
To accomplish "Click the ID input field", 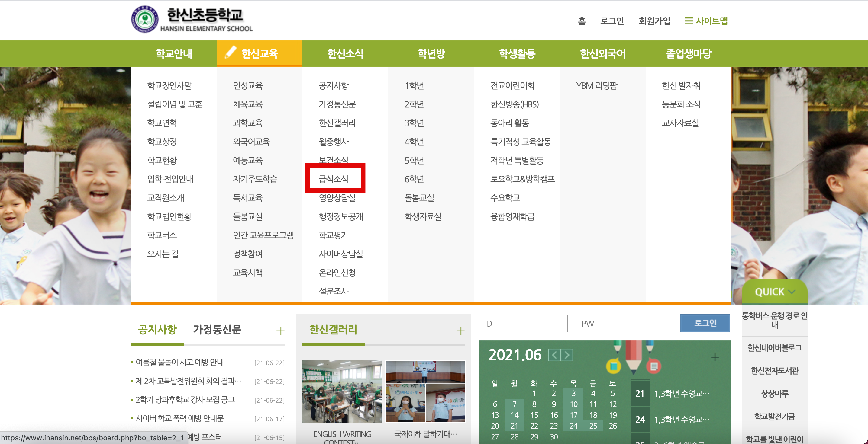I will [x=523, y=324].
